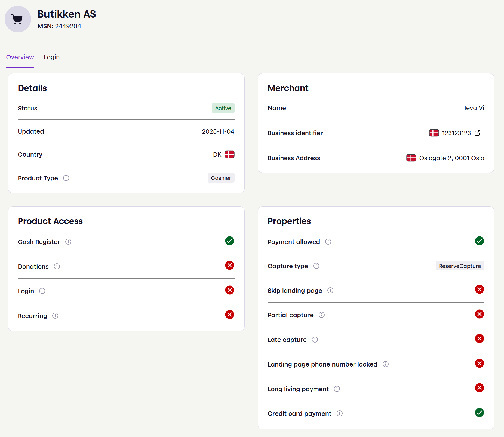Screen dimensions: 504x437
Task: Open the Payment allowed info tooltip
Action: click(328, 242)
